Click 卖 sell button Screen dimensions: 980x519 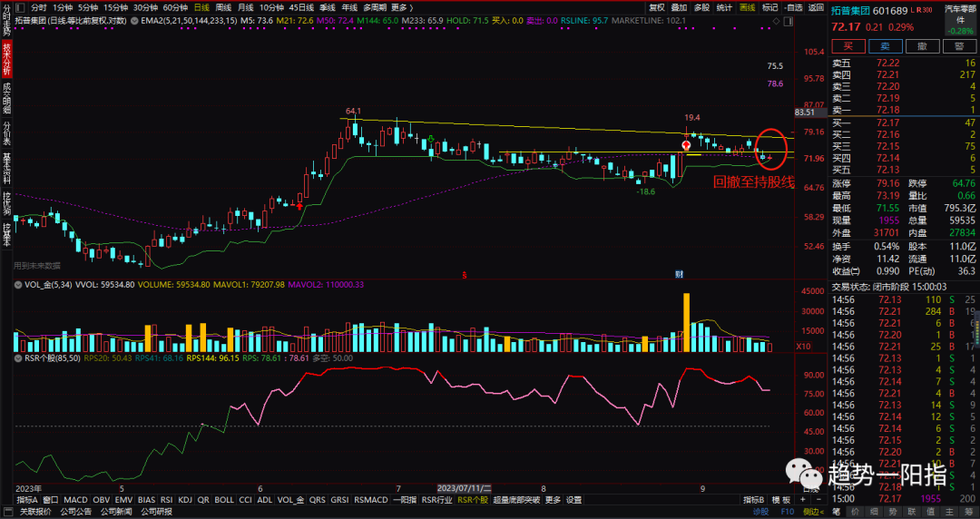coord(886,46)
